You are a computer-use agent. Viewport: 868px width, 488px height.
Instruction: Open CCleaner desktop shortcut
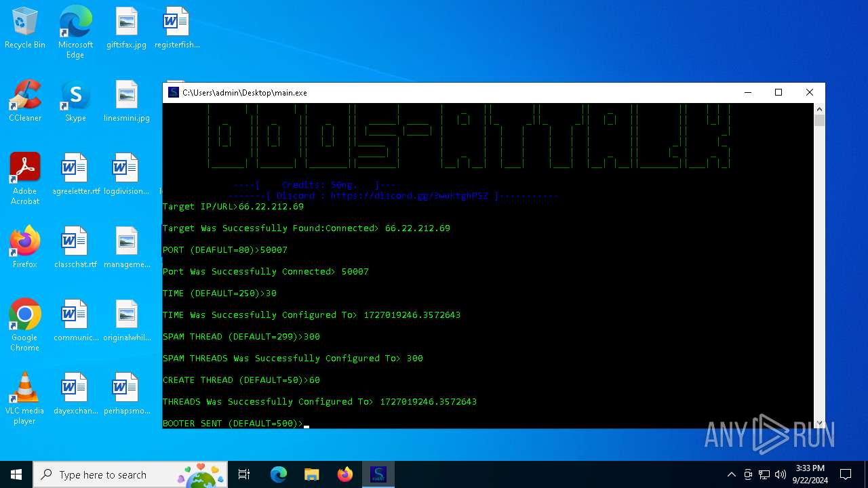25,102
